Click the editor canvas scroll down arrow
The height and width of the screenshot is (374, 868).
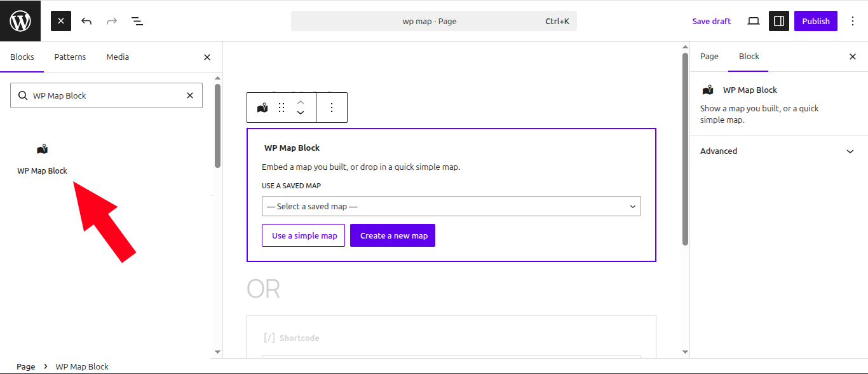click(685, 352)
